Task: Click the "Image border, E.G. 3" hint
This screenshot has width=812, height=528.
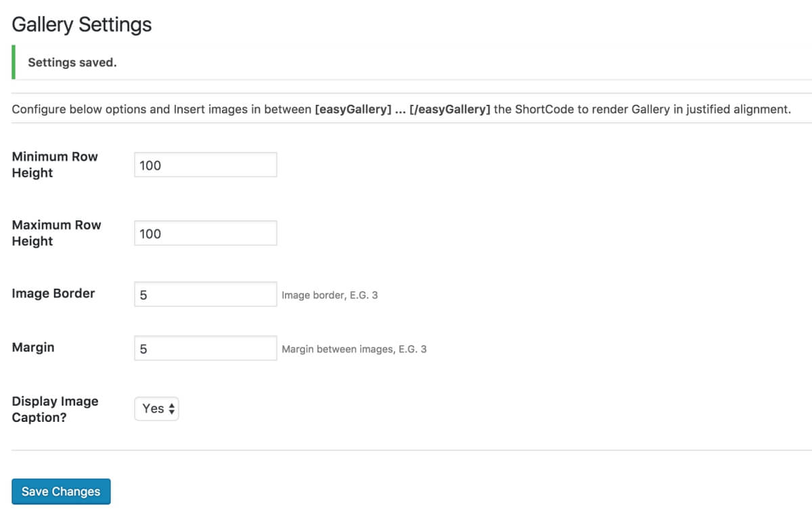Action: [x=330, y=295]
